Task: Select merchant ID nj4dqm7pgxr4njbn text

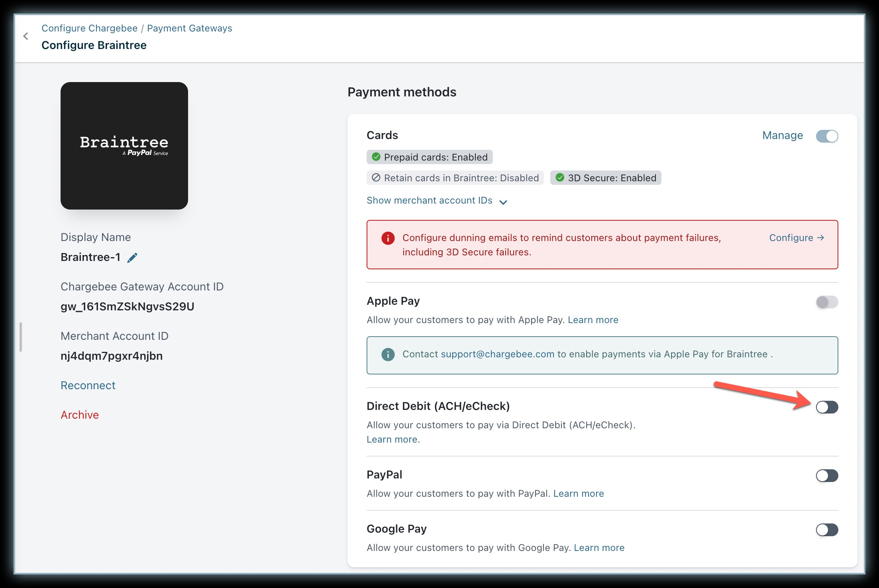Action: click(112, 356)
